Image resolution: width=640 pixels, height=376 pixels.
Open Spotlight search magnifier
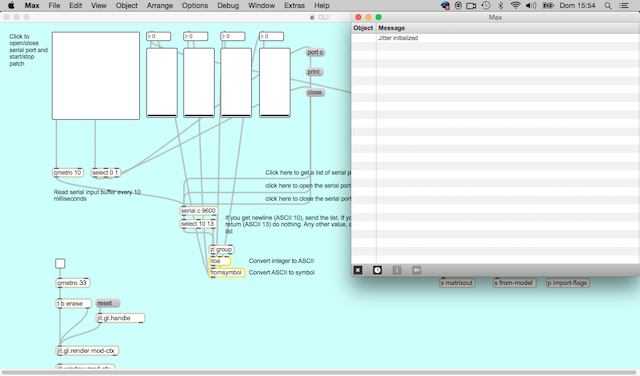608,5
